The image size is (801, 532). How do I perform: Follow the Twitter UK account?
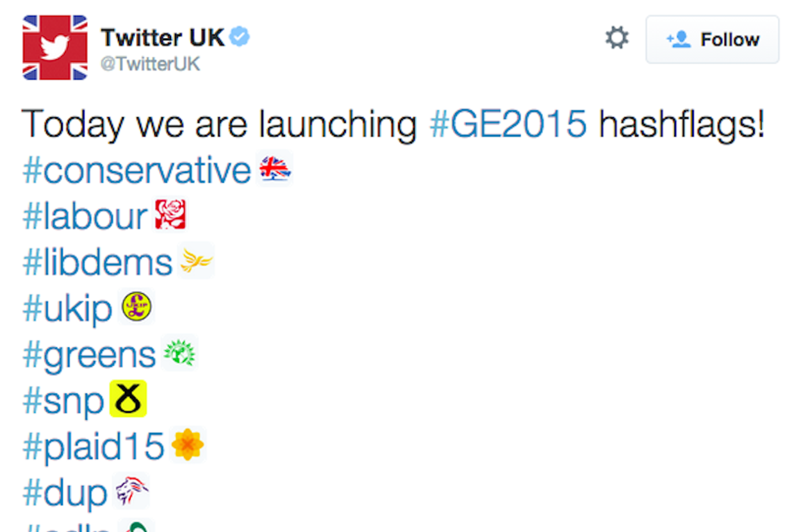pyautogui.click(x=713, y=40)
